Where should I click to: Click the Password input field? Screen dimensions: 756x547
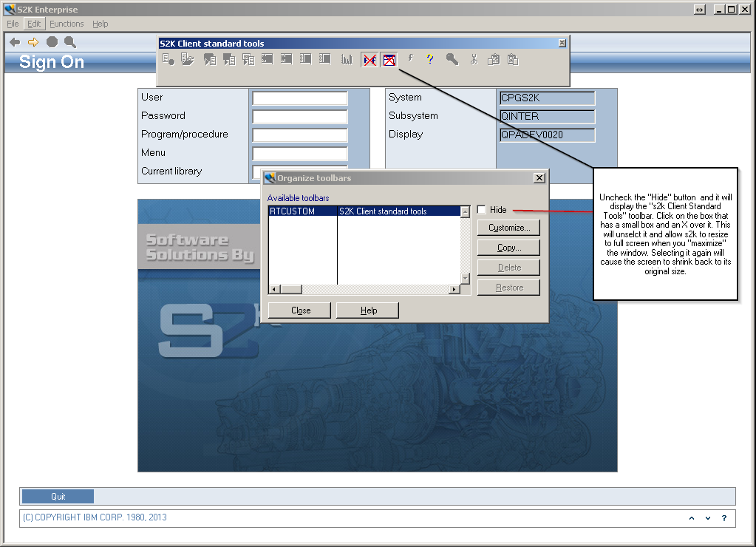(x=300, y=117)
